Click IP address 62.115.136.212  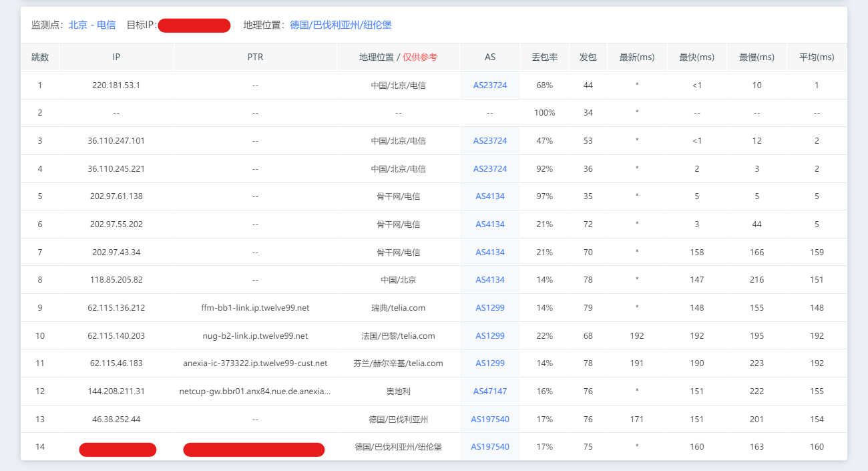(x=116, y=308)
